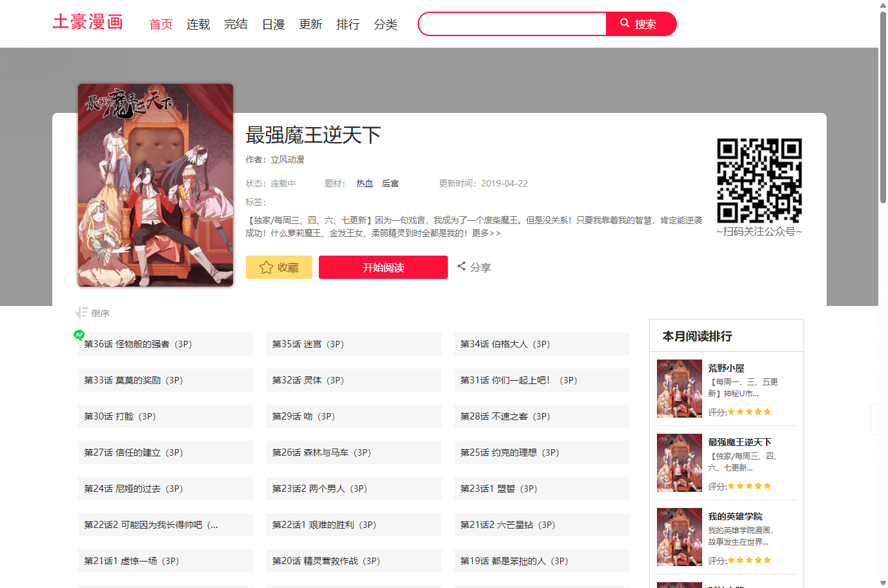Open chapter 第34话 伯格大人
The image size is (888, 588).
[x=541, y=344]
